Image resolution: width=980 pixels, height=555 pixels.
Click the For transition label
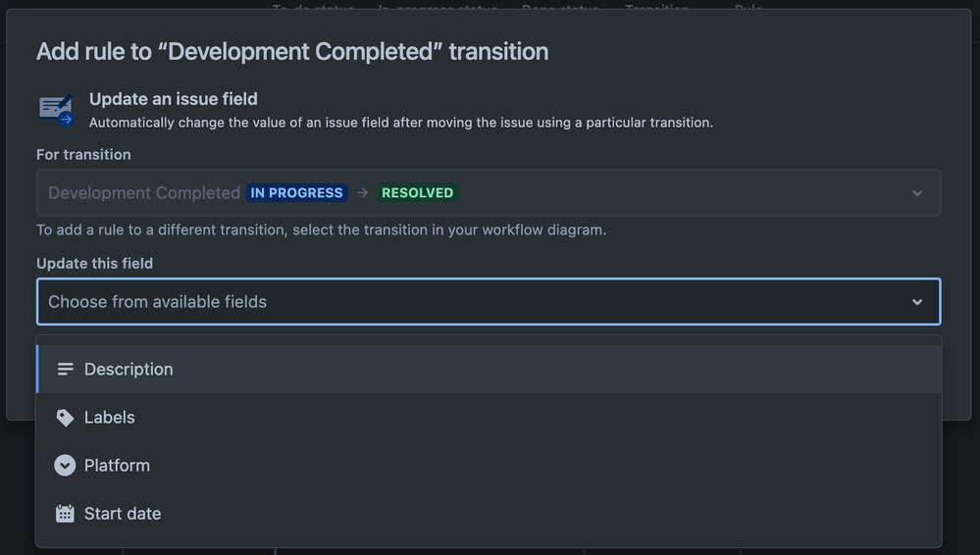83,155
